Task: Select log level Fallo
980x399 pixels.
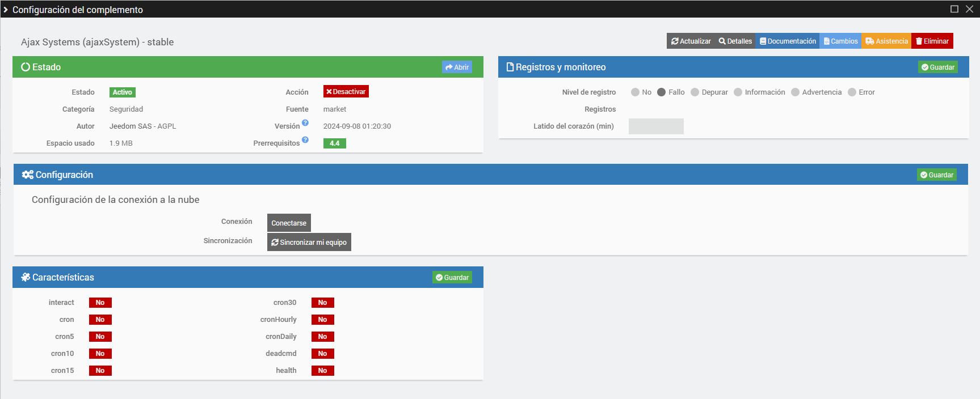Action: coord(661,92)
